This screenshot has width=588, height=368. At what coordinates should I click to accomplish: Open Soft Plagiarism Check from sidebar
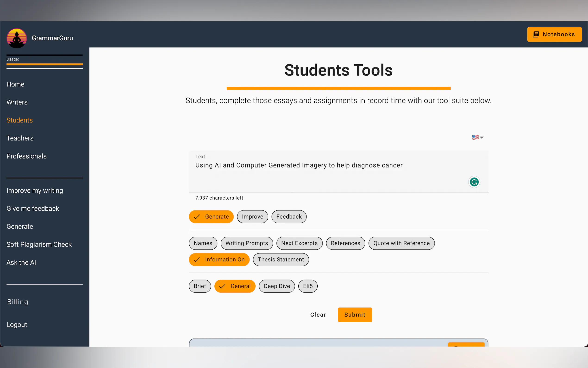39,244
